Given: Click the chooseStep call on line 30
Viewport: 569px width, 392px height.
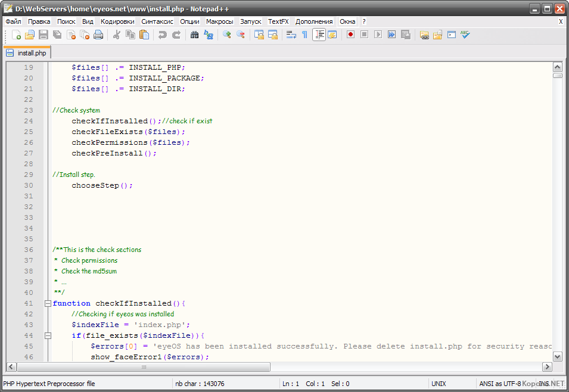Looking at the screenshot, I should pos(102,185).
